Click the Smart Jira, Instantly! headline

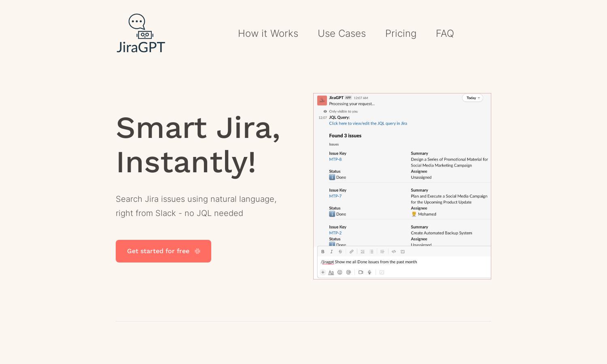198,145
